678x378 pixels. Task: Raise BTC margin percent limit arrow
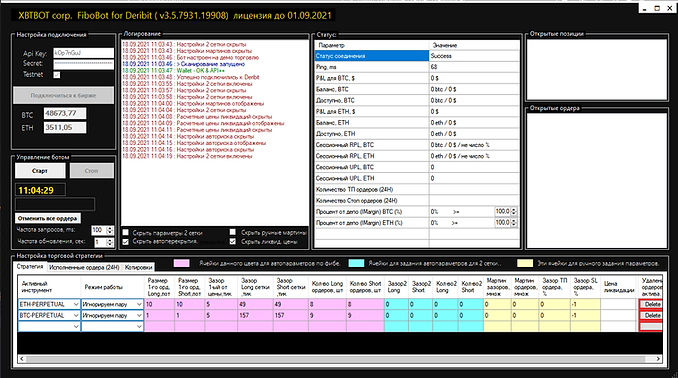click(x=514, y=210)
